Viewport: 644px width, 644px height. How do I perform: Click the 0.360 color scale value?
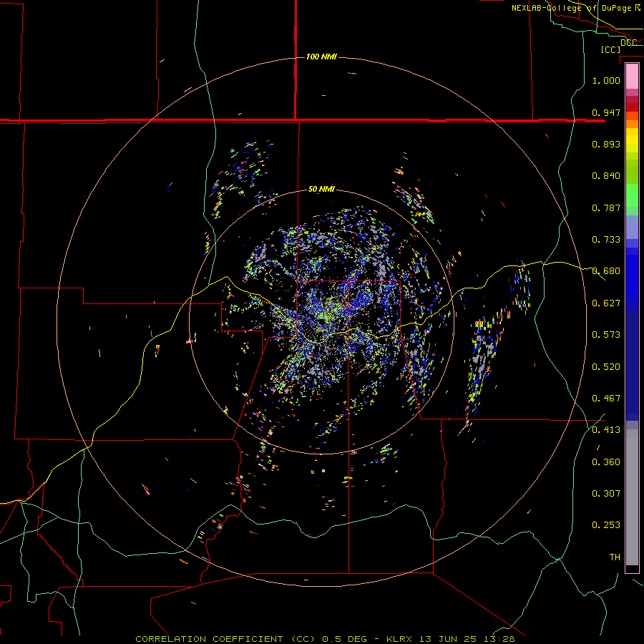pyautogui.click(x=606, y=462)
